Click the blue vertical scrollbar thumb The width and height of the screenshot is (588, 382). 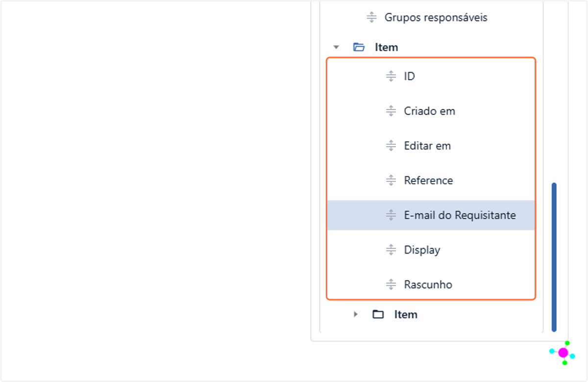(x=554, y=257)
